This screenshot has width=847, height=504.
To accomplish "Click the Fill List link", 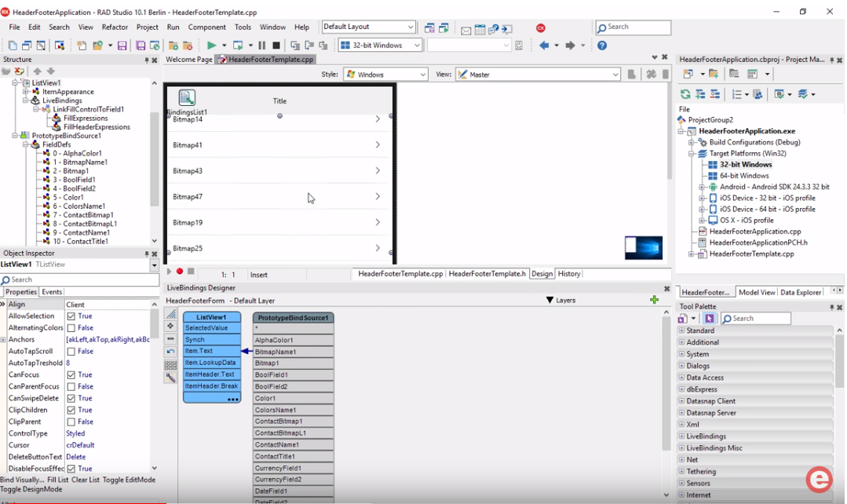I will coord(58,480).
